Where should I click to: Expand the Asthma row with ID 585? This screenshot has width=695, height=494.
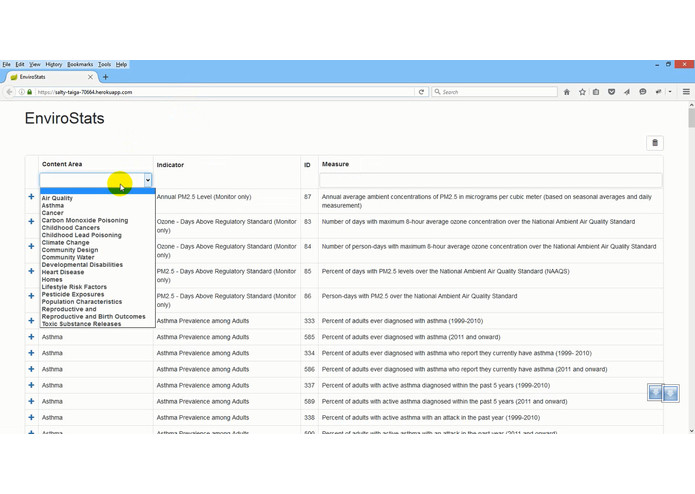pyautogui.click(x=31, y=337)
